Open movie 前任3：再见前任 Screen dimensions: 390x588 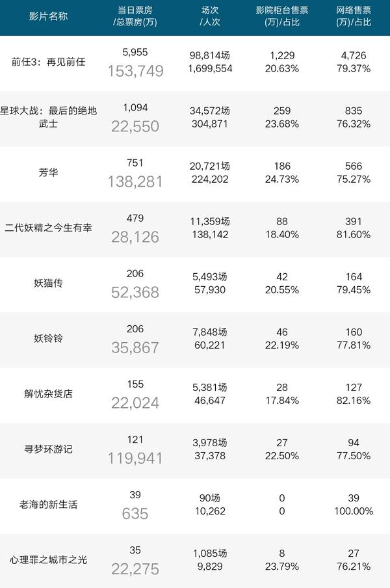pos(48,62)
